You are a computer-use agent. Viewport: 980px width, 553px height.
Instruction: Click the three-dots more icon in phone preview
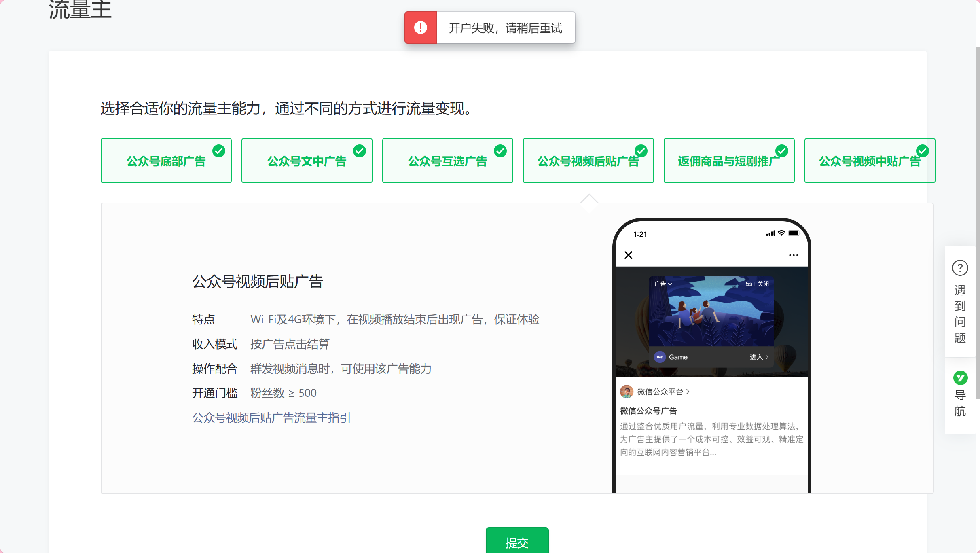pos(794,255)
